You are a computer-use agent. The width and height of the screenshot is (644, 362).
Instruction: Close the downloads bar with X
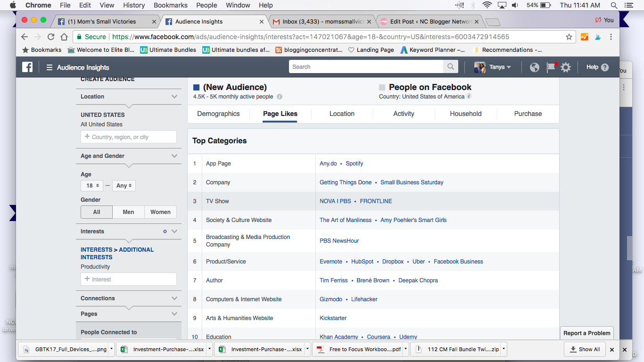612,350
